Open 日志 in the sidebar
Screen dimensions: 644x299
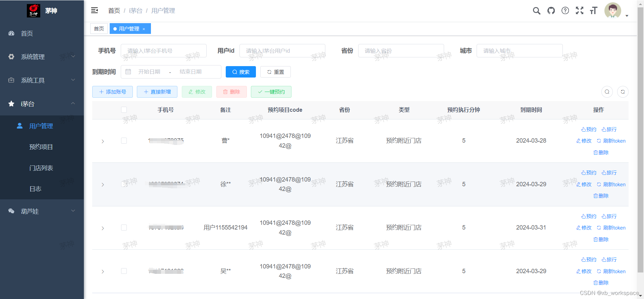click(x=42, y=189)
